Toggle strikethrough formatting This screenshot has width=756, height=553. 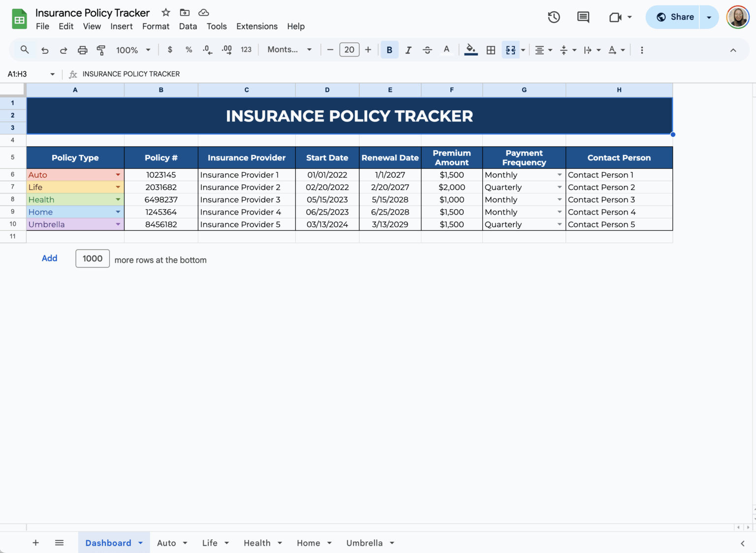point(427,50)
